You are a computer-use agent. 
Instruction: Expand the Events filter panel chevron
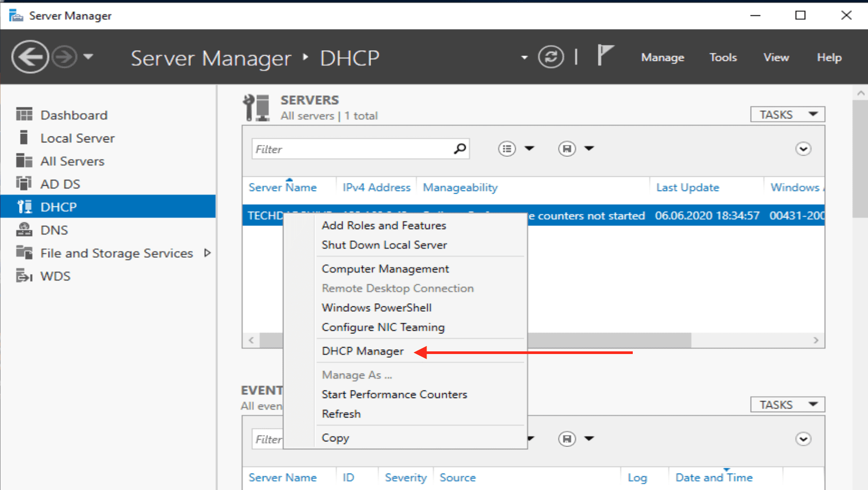[x=804, y=439]
